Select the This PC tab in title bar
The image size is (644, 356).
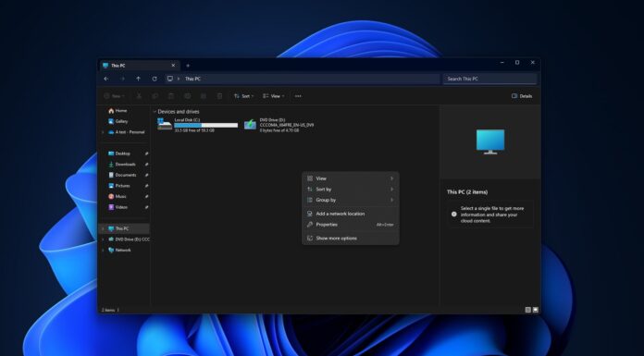coord(139,66)
